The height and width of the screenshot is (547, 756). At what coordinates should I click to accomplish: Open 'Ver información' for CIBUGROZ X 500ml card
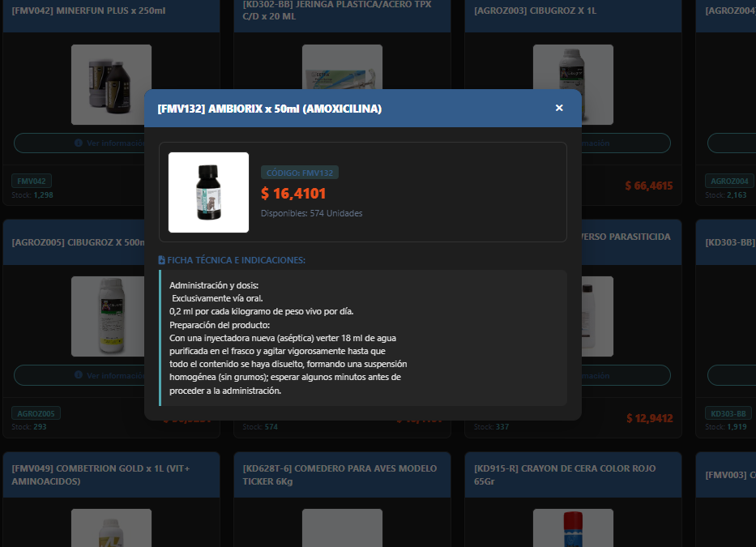79,375
